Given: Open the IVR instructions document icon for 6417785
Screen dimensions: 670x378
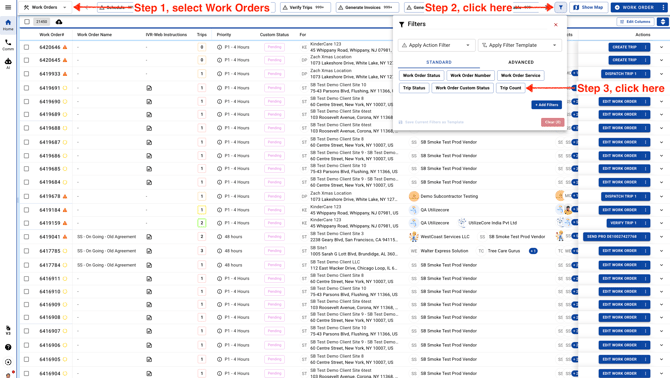Looking at the screenshot, I should click(x=149, y=251).
